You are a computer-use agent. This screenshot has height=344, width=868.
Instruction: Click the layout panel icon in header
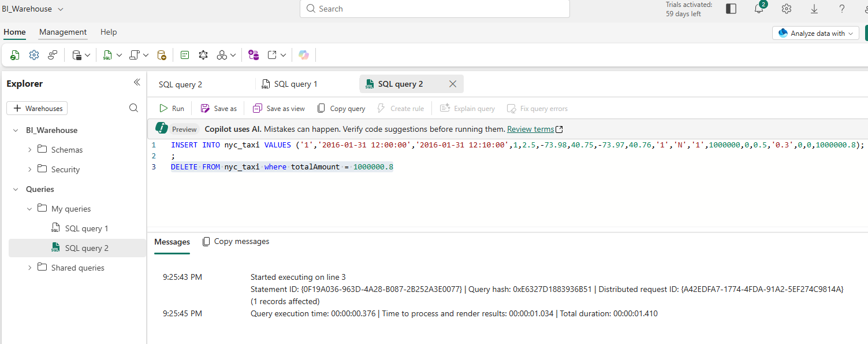[731, 9]
